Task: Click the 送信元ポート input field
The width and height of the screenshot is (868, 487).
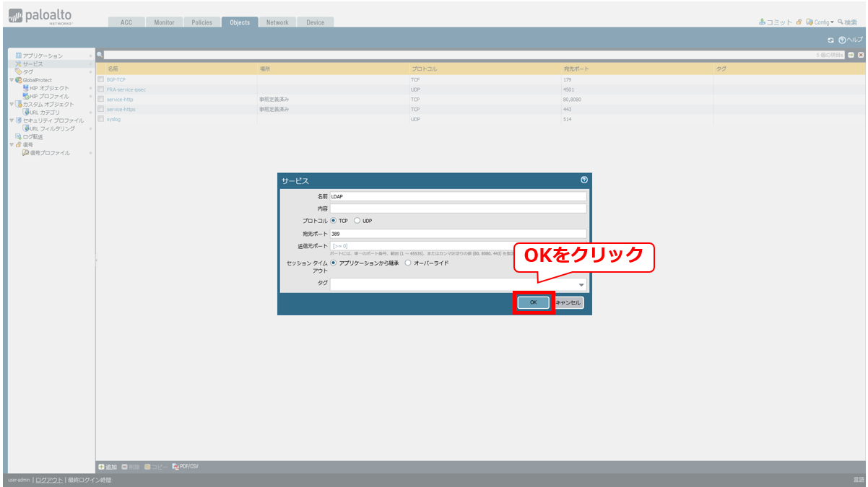Action: pyautogui.click(x=459, y=246)
